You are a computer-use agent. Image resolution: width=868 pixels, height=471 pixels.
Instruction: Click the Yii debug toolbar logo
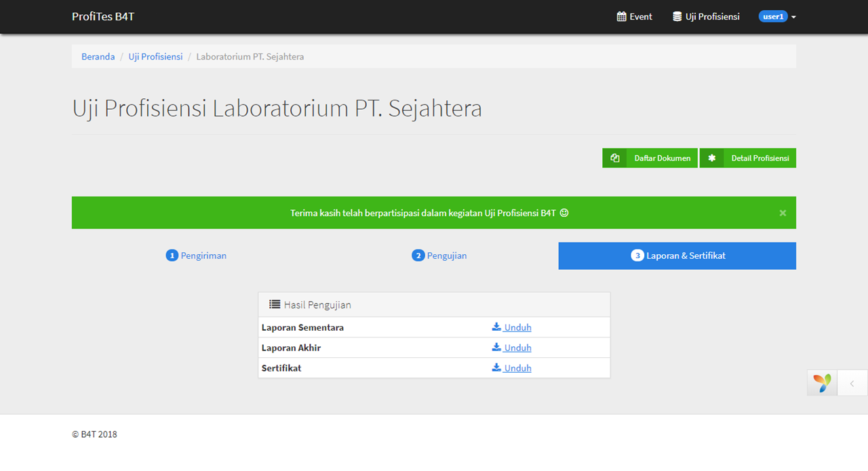pyautogui.click(x=822, y=383)
